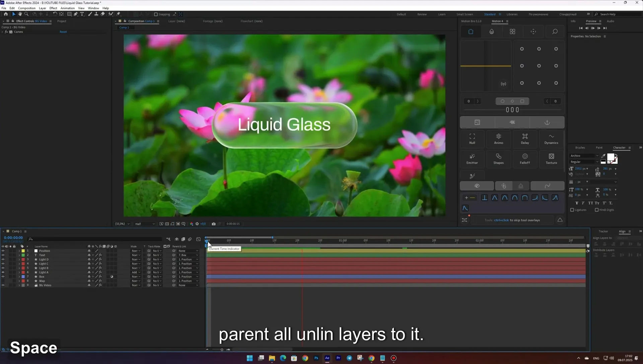643x364 pixels.
Task: Open magnification dropdown showing 33,3%
Action: [x=122, y=224]
